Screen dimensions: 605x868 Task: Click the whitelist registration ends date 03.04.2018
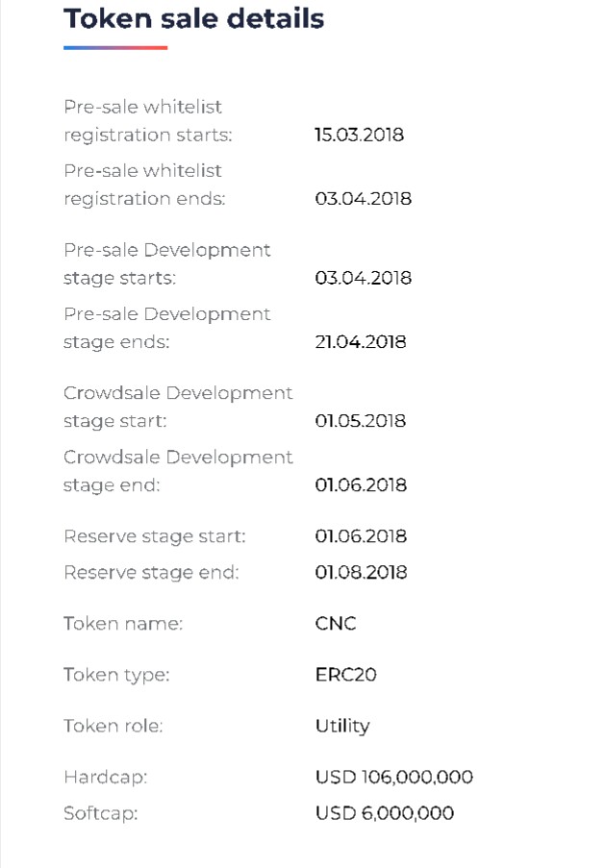(x=363, y=199)
